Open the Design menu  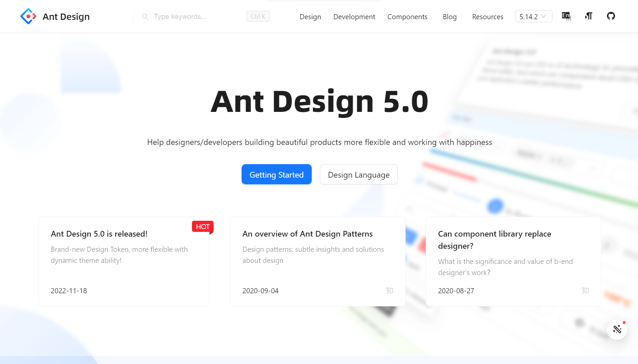(x=310, y=17)
